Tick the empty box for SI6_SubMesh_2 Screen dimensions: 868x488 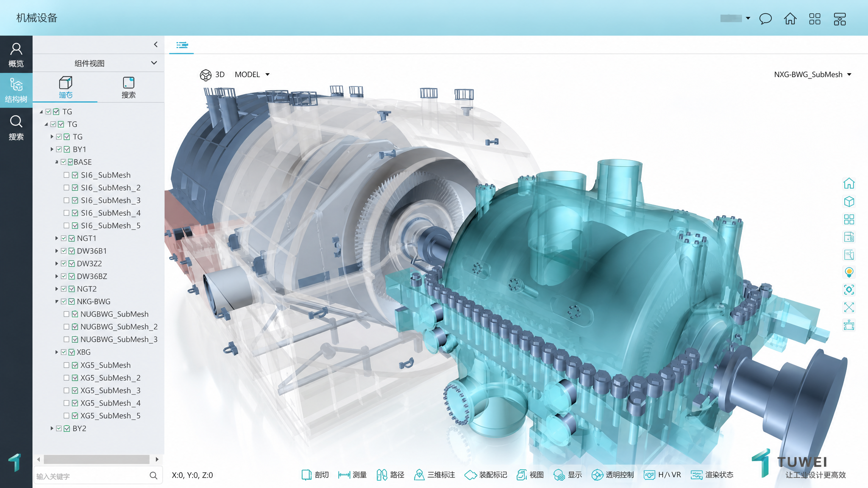(67, 187)
